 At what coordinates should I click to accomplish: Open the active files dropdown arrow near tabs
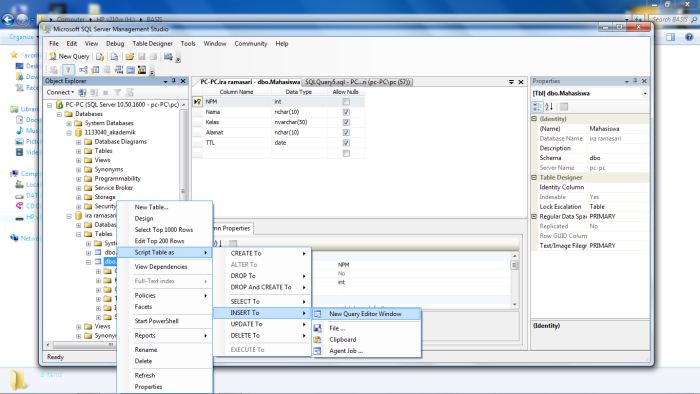click(511, 82)
